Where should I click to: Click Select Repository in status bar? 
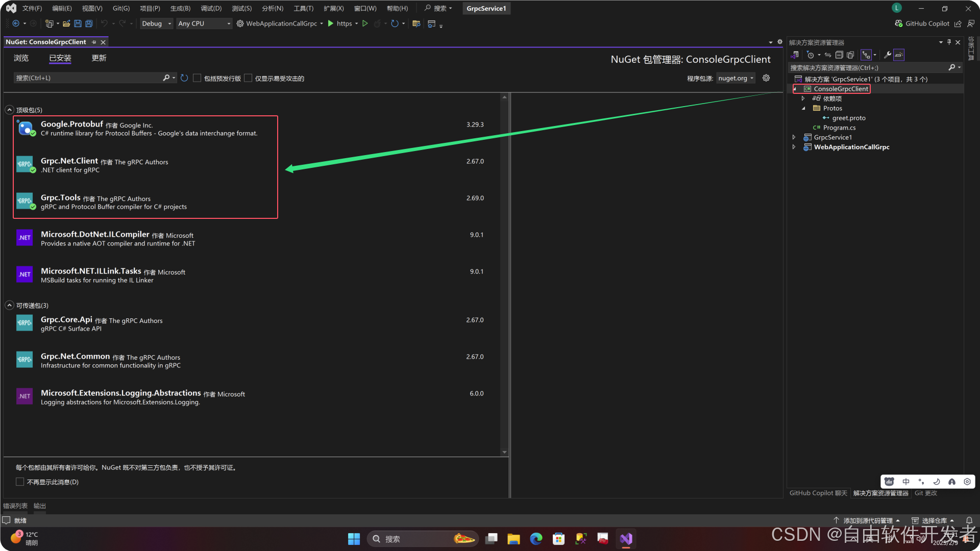pos(933,520)
